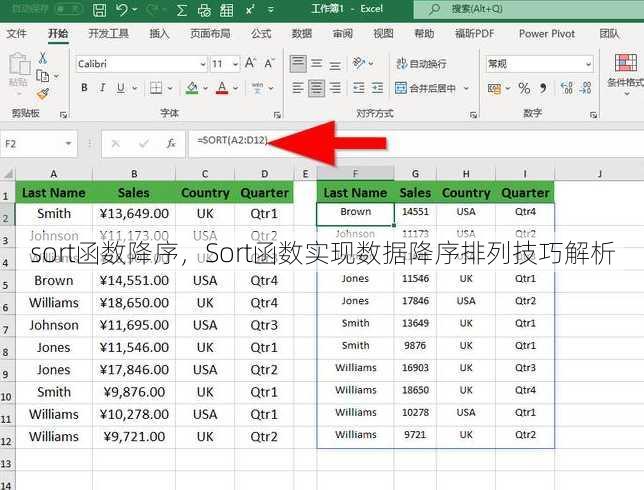The width and height of the screenshot is (644, 490).
Task: Apply red font color A icon
Action: [x=222, y=87]
